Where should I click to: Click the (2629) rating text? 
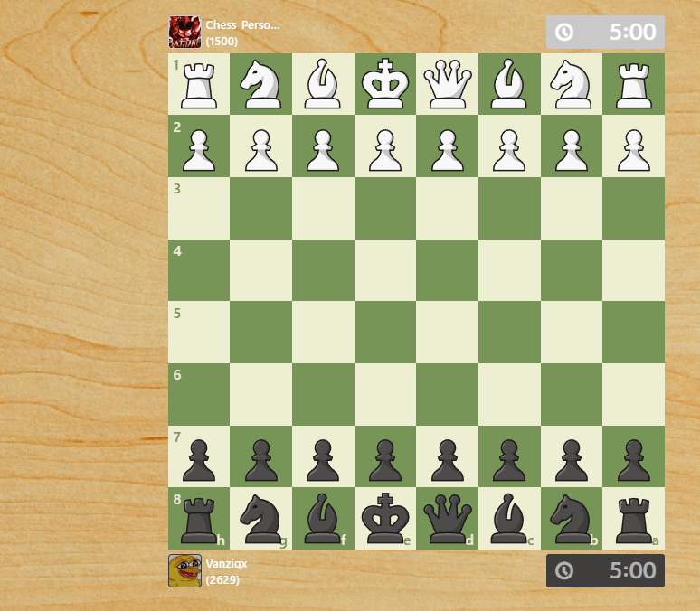222,579
